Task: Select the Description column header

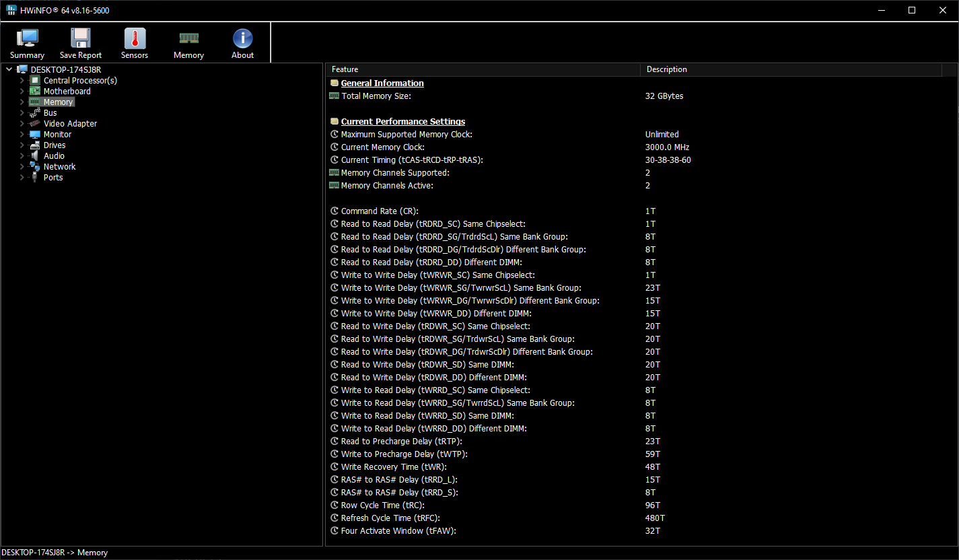Action: point(791,69)
